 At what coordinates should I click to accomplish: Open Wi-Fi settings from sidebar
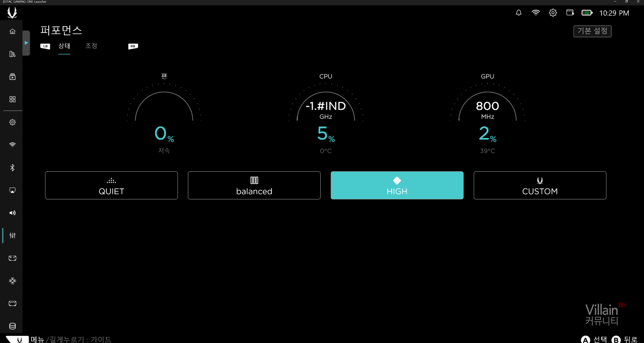tap(13, 145)
